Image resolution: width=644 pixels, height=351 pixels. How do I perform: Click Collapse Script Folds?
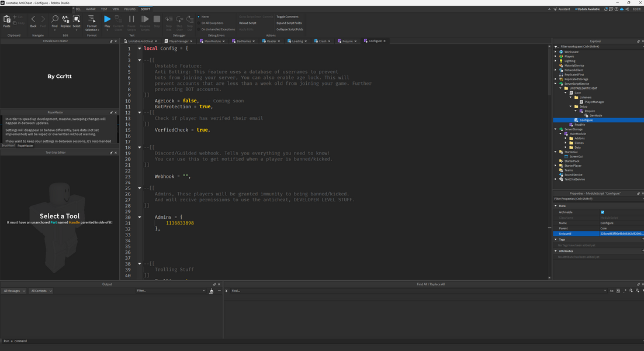pos(290,29)
